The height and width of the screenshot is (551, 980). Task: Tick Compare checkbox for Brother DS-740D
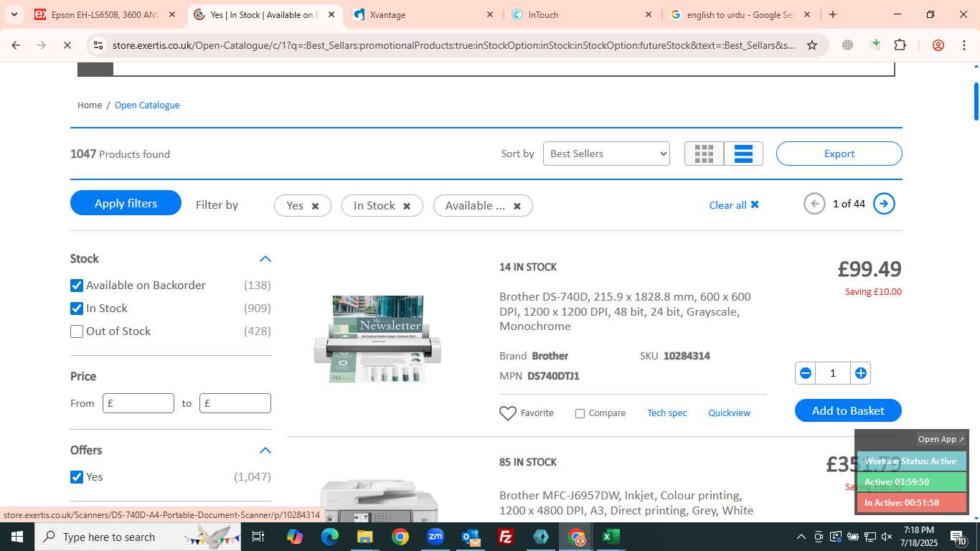coord(580,413)
